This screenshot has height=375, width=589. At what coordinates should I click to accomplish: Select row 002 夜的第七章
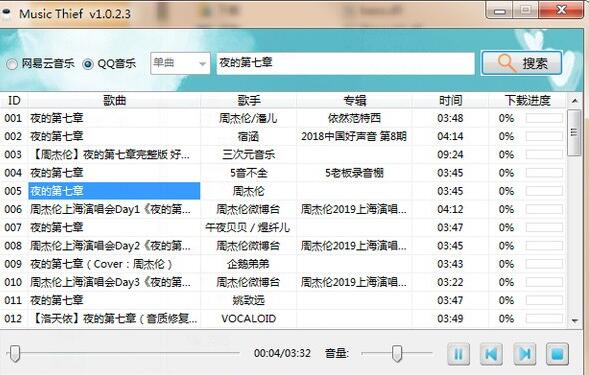pos(283,136)
